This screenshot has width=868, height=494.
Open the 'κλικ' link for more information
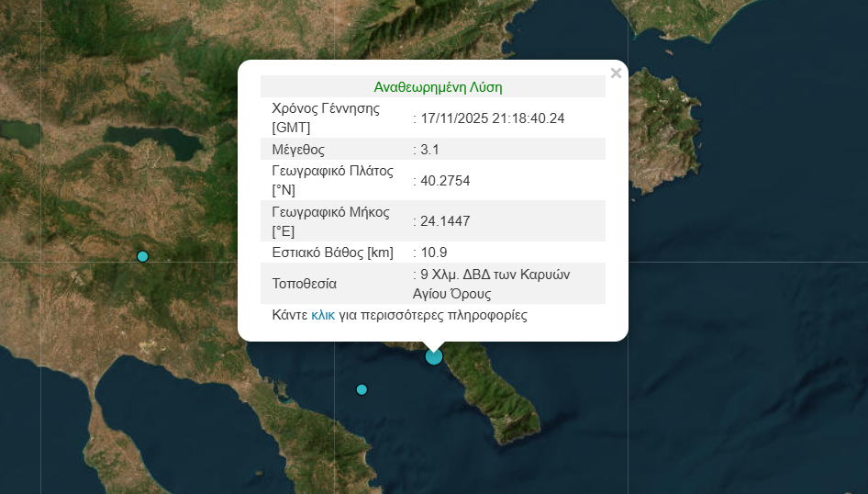(x=323, y=315)
